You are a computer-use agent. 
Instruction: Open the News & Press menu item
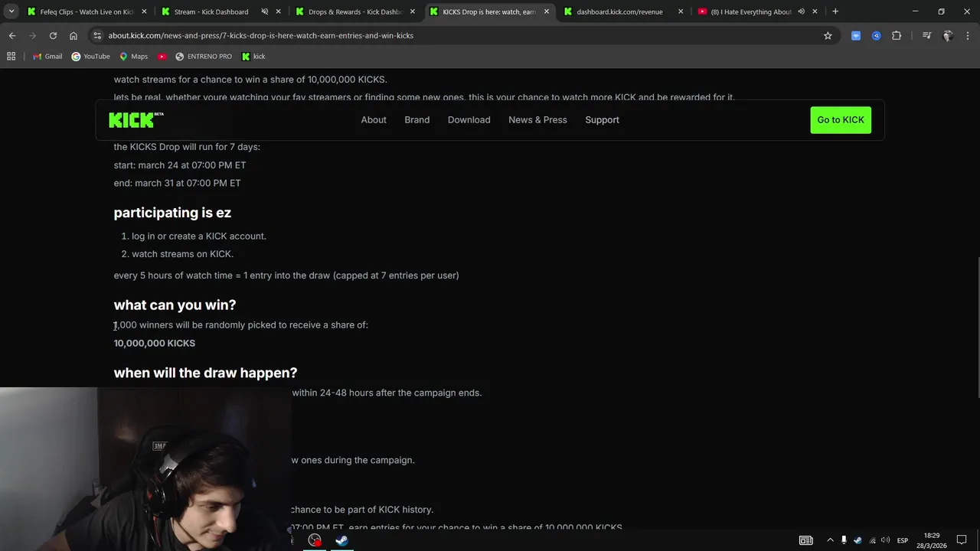[x=537, y=119]
